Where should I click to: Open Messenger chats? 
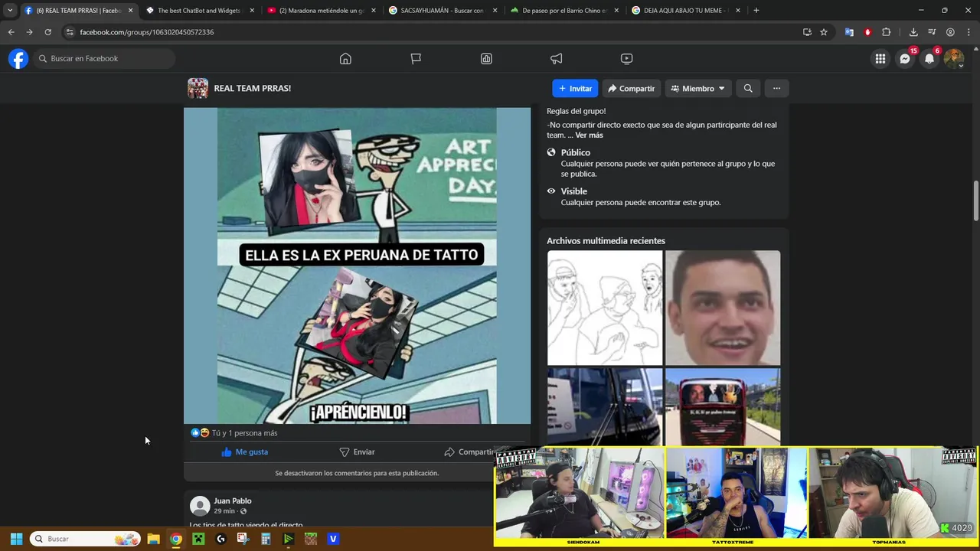905,59
